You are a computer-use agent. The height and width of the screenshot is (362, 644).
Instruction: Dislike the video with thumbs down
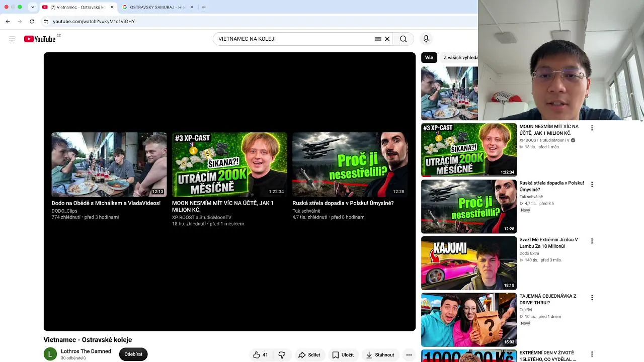point(282,355)
